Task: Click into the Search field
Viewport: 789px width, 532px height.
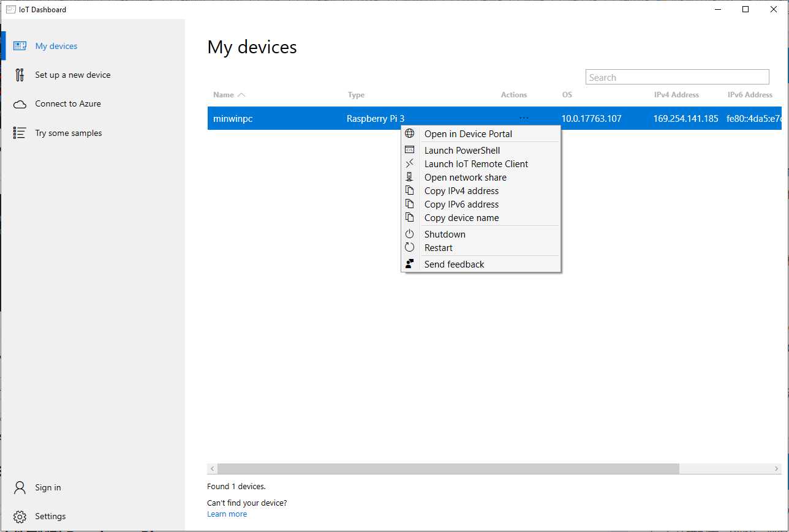Action: coord(678,77)
